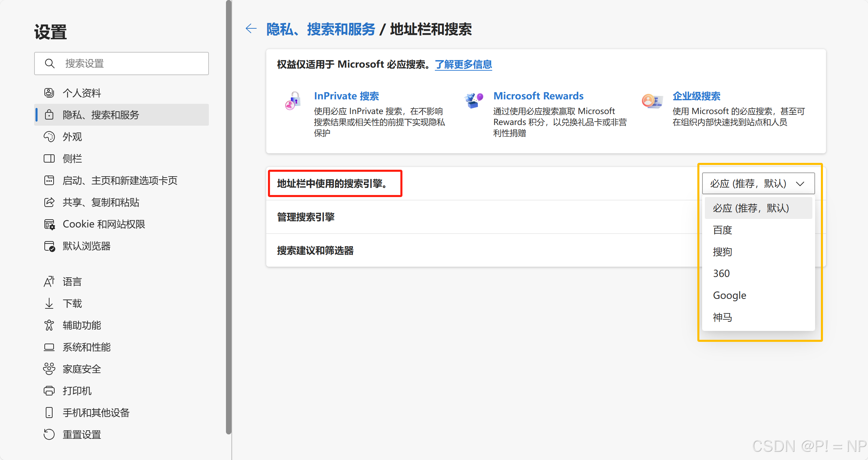
Task: Click the 了解更多信息 link
Action: 463,64
